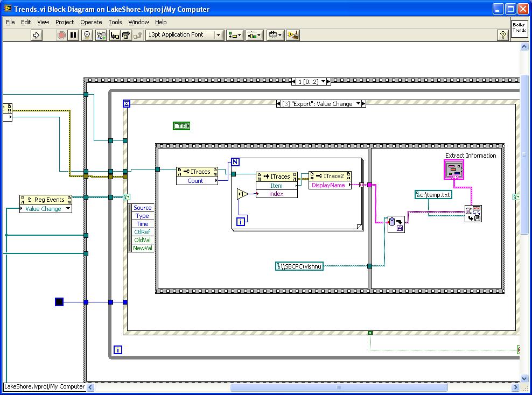Click the Clean Up Diagram icon

293,35
